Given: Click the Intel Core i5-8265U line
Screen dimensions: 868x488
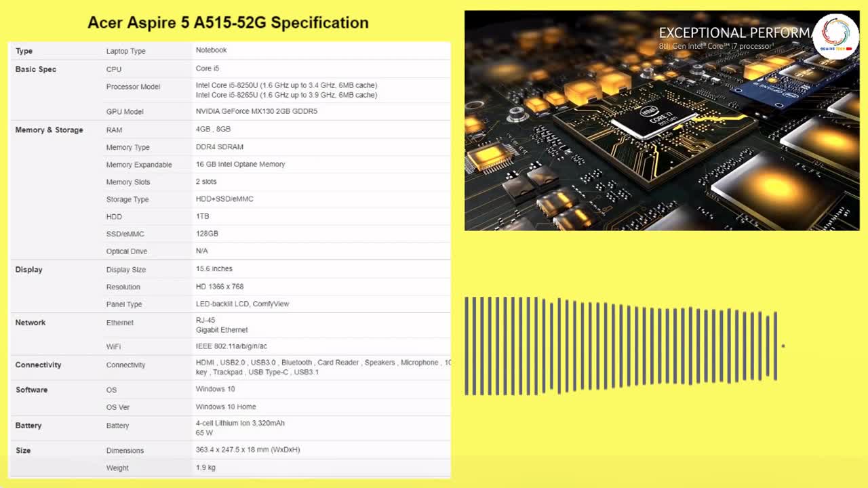Looking at the screenshot, I should coord(286,95).
